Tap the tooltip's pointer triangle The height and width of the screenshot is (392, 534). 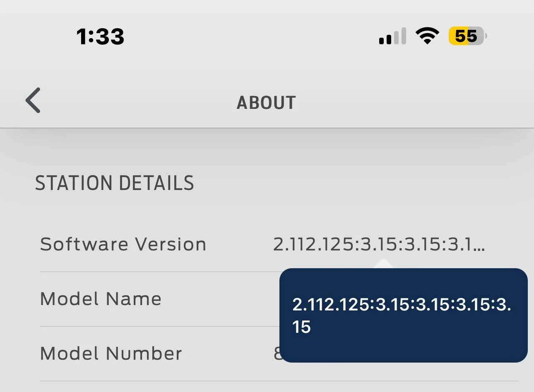pos(384,264)
